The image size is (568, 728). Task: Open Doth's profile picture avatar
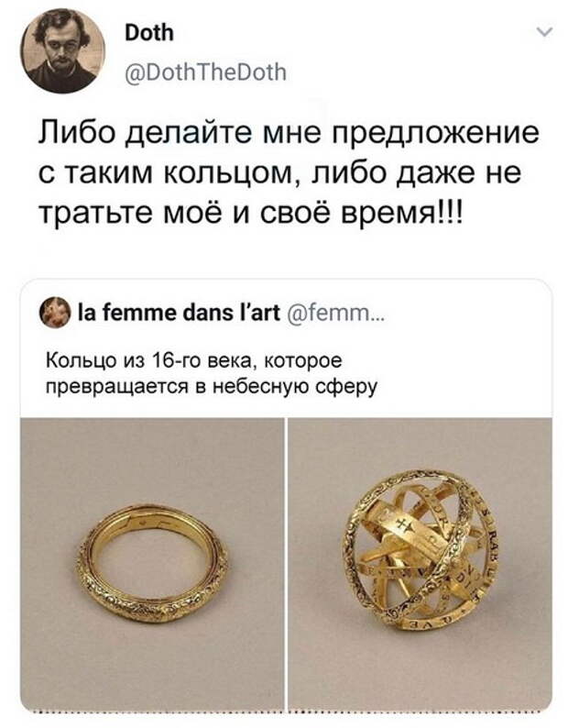click(62, 51)
